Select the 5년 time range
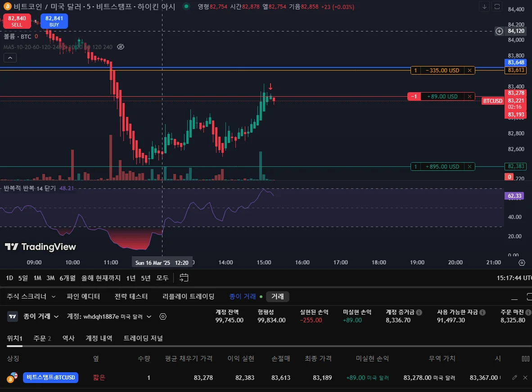Screen dimensions: 532x392 pos(145,278)
